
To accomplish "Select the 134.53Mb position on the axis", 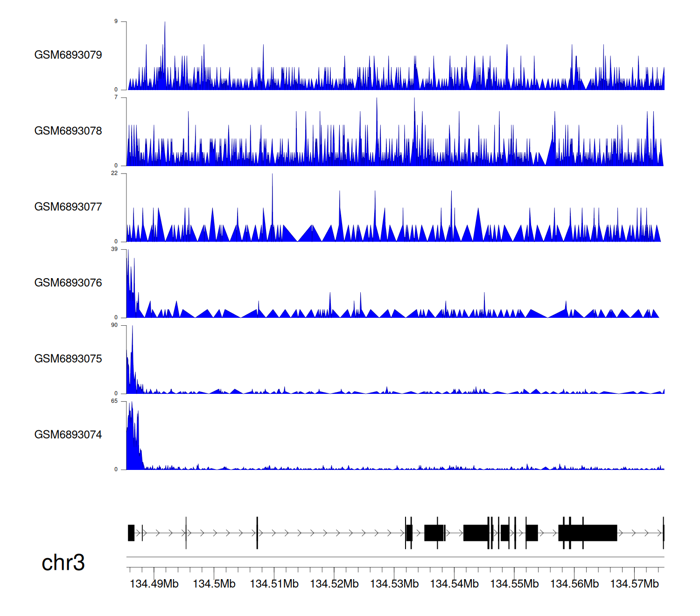I will [x=394, y=584].
